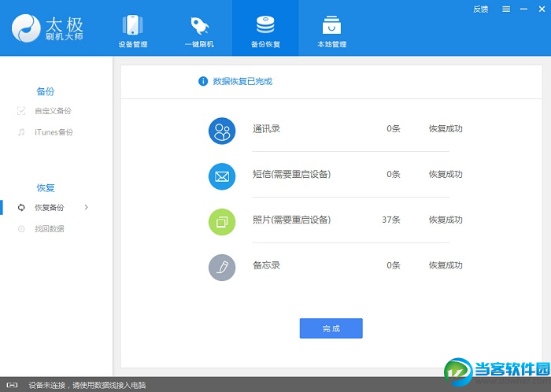Click the 太极刷机大师 logo
Image resolution: width=551 pixels, height=392 pixels.
tap(47, 28)
